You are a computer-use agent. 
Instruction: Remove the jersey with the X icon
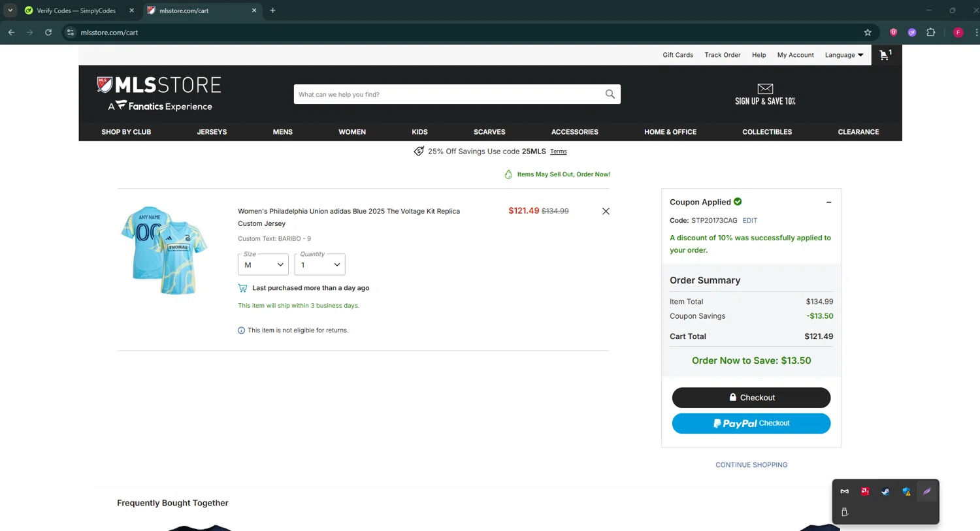click(606, 211)
